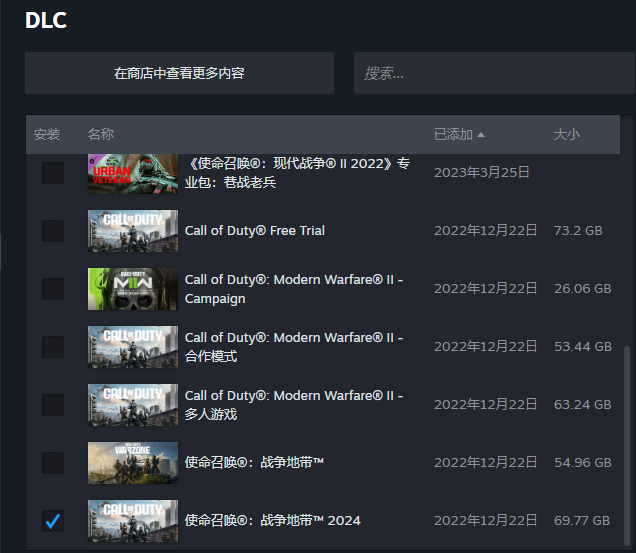Viewport: 636px width, 553px height.
Task: Uncheck the install box for 战争地带™ 2024
Action: click(53, 521)
